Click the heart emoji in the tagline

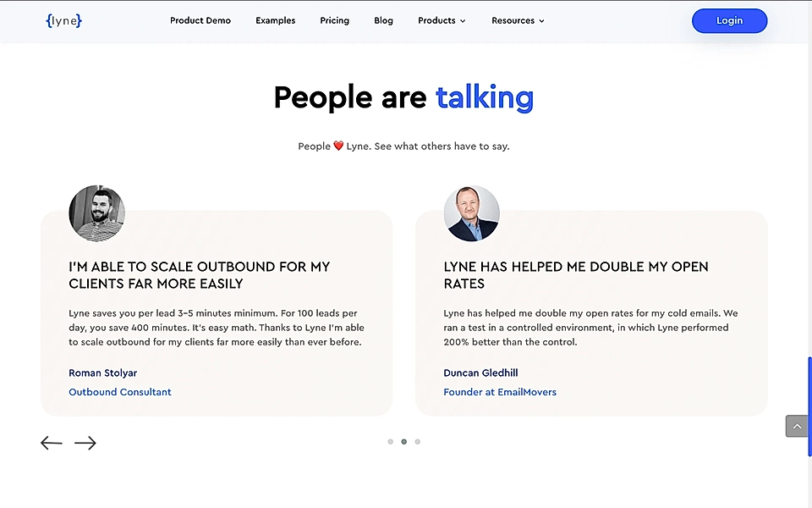tap(337, 145)
